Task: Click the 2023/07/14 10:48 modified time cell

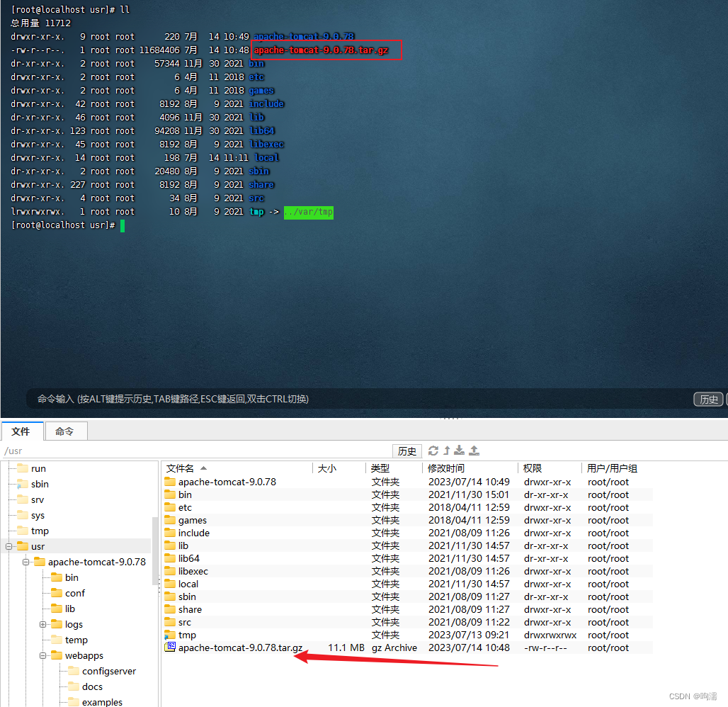Action: [469, 647]
